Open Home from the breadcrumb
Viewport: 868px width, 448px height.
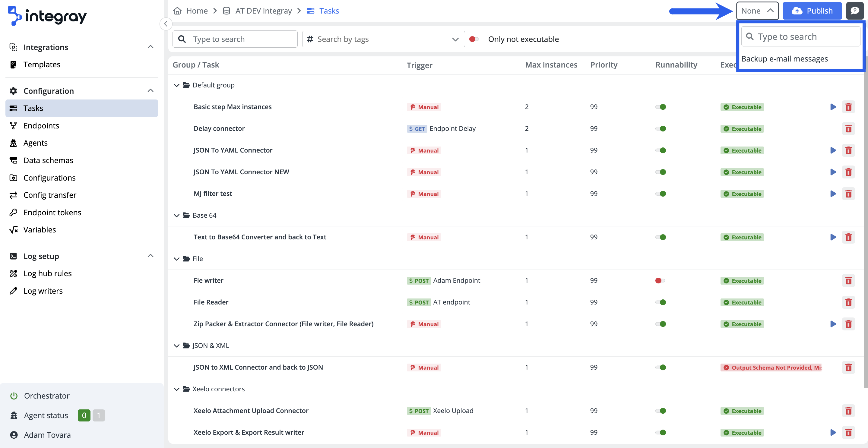[x=196, y=11]
